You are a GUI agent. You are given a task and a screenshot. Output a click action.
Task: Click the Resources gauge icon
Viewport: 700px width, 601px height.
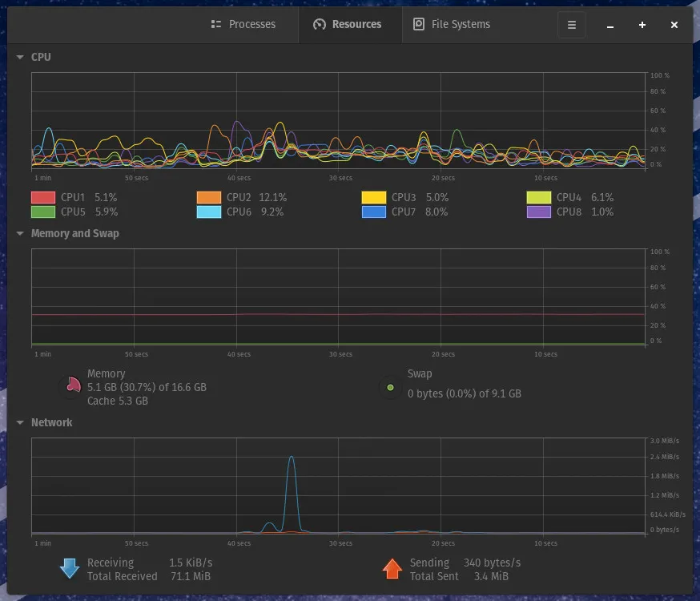[320, 24]
